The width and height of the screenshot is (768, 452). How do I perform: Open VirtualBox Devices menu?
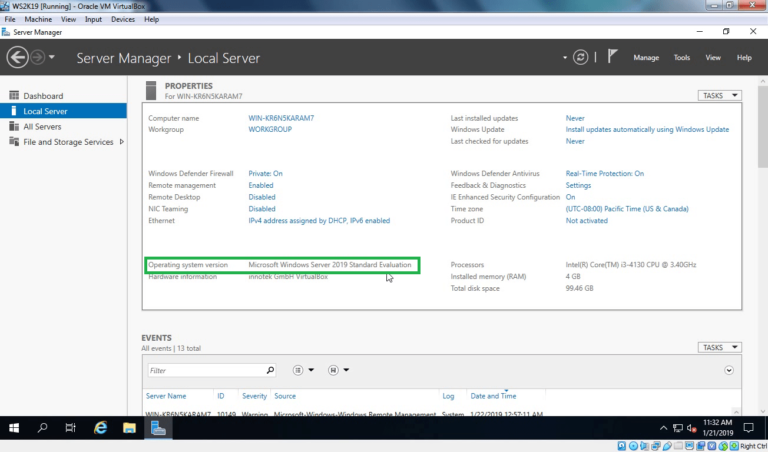coord(123,19)
